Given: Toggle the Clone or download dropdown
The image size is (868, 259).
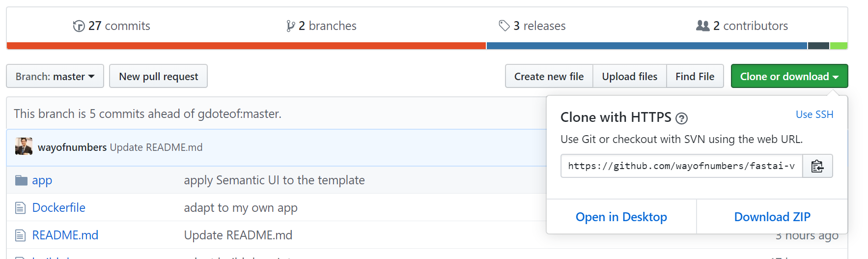Looking at the screenshot, I should pyautogui.click(x=789, y=76).
